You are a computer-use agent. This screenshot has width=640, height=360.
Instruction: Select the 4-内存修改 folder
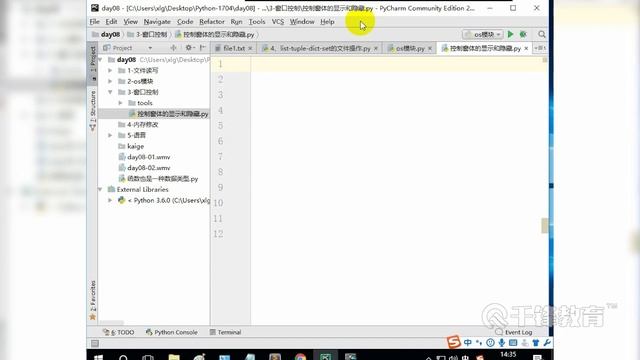138,124
